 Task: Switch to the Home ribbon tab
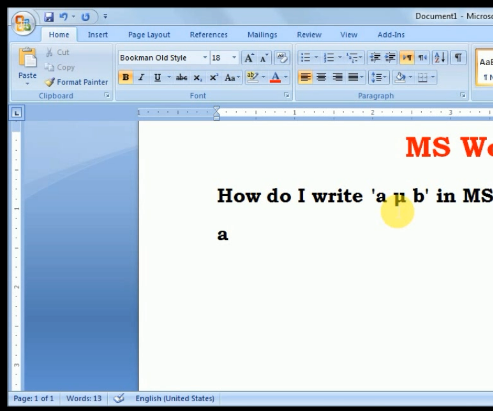59,35
